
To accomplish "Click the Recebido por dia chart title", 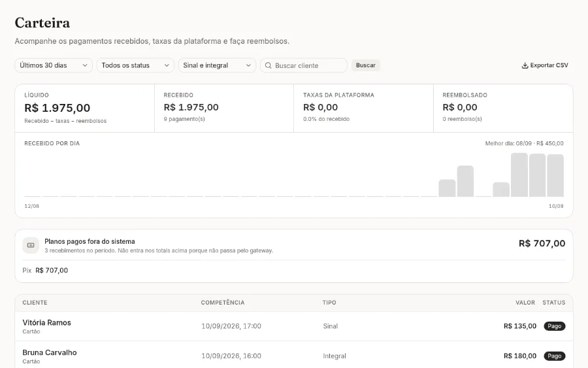I will (x=52, y=143).
